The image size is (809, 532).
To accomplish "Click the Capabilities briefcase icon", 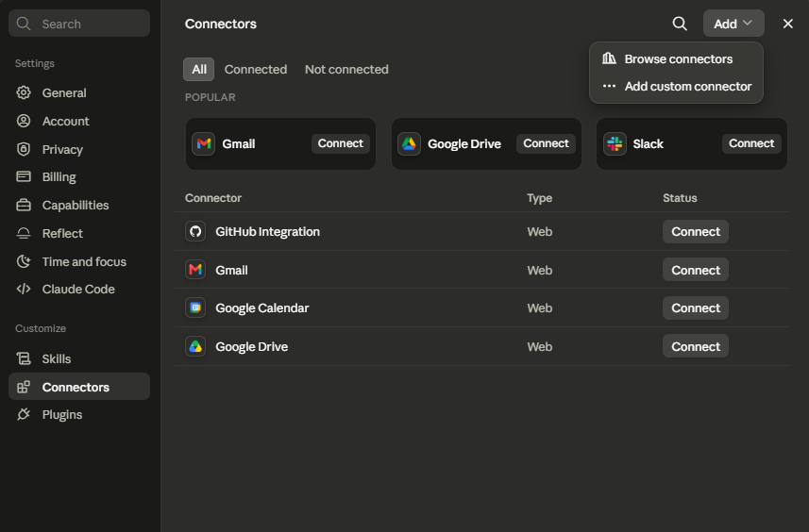I will click(x=24, y=206).
